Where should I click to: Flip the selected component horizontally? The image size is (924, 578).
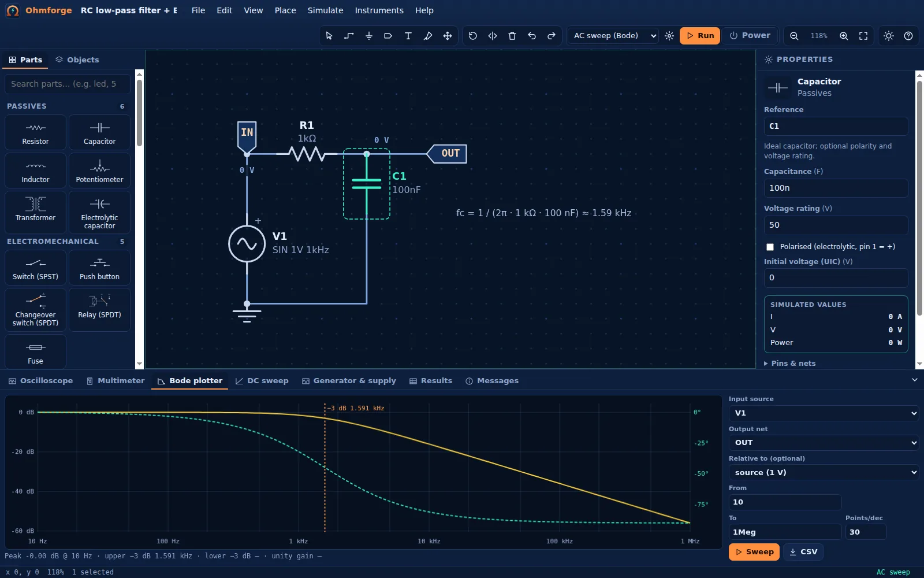[x=492, y=36]
